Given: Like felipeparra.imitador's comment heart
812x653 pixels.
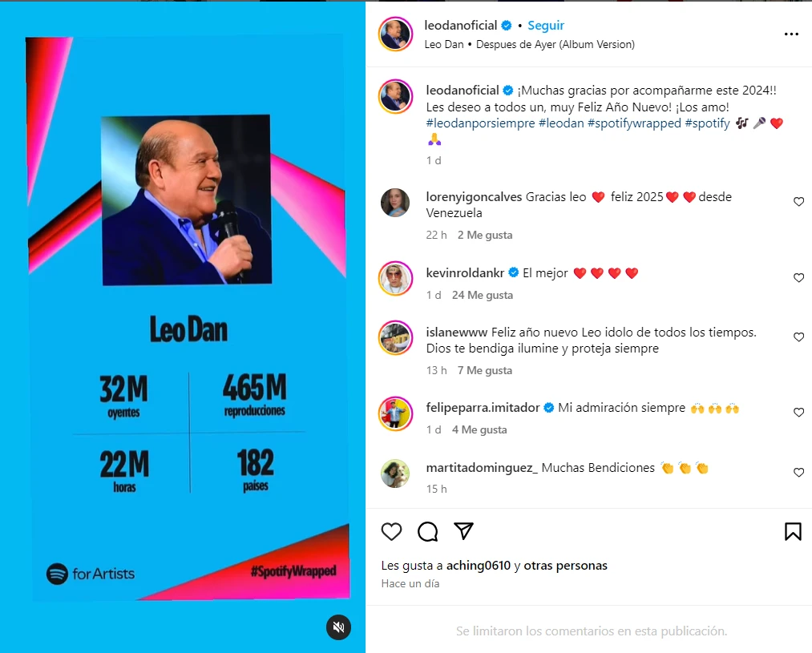Looking at the screenshot, I should (798, 413).
